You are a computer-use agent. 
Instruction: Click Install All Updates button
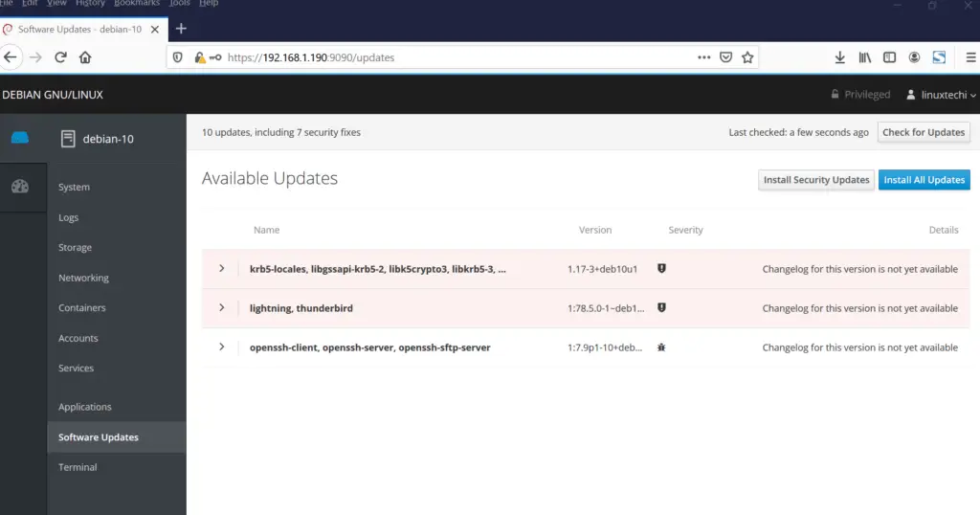[924, 180]
